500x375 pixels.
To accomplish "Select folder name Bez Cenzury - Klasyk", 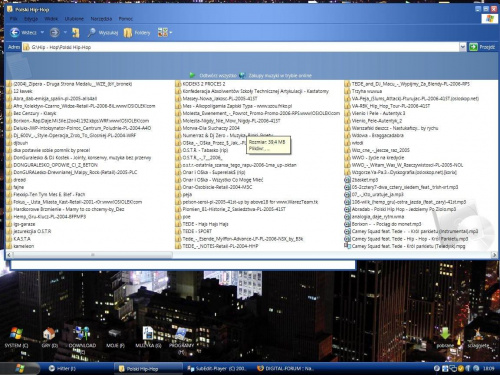I will click(35, 113).
